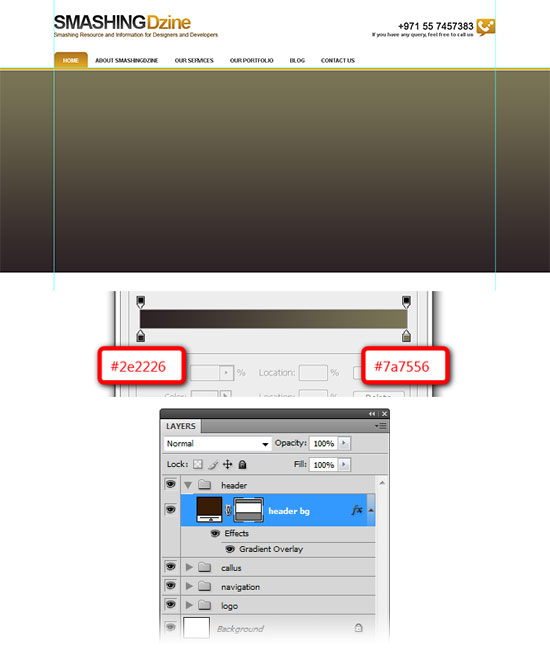The image size is (550, 650).
Task: Open OUR PORTFOLIO nav item
Action: click(252, 61)
